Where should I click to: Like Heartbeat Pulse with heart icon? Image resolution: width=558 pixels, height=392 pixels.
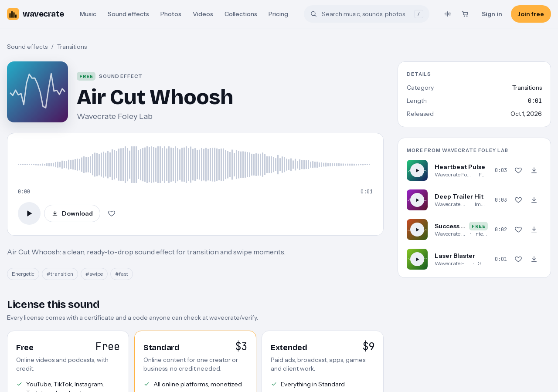pos(518,170)
